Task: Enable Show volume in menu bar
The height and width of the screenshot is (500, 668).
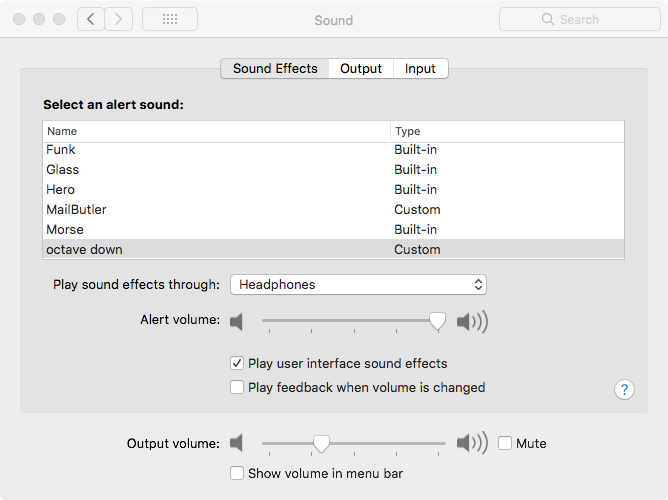Action: (237, 473)
